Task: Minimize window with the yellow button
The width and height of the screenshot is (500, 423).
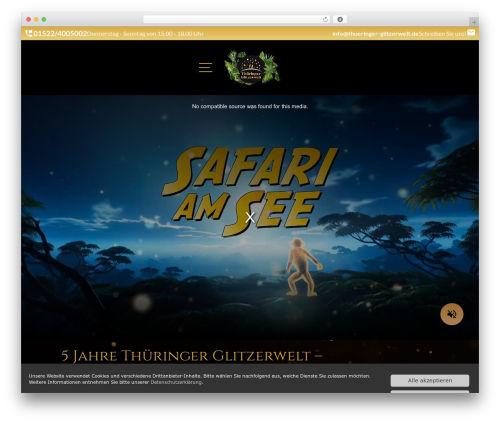Action: (36, 20)
